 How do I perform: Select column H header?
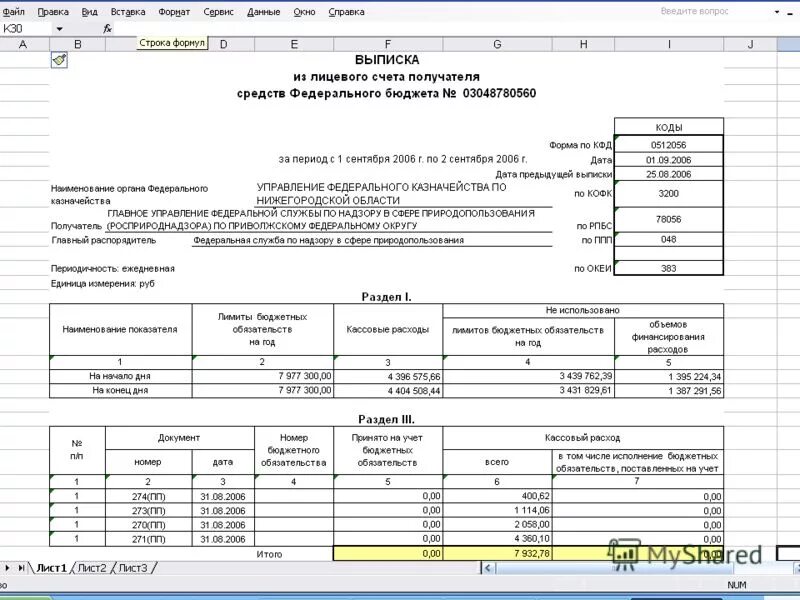[x=583, y=44]
